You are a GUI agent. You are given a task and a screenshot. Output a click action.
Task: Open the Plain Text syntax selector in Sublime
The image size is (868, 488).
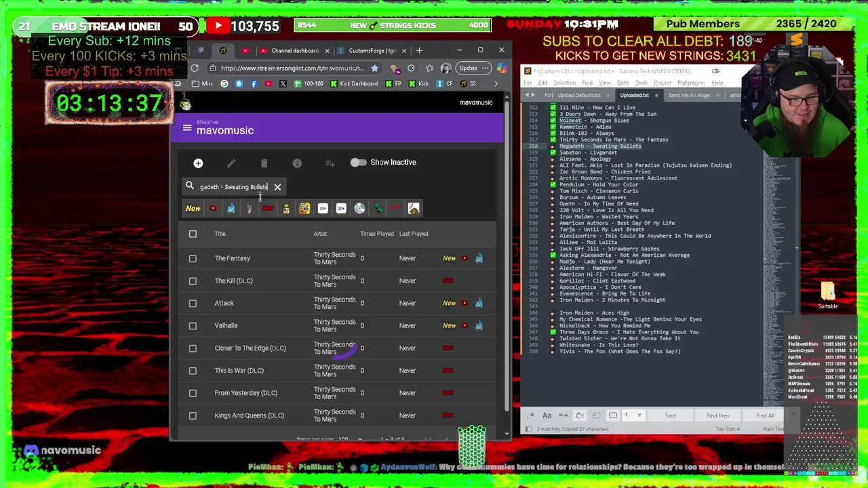pyautogui.click(x=773, y=429)
